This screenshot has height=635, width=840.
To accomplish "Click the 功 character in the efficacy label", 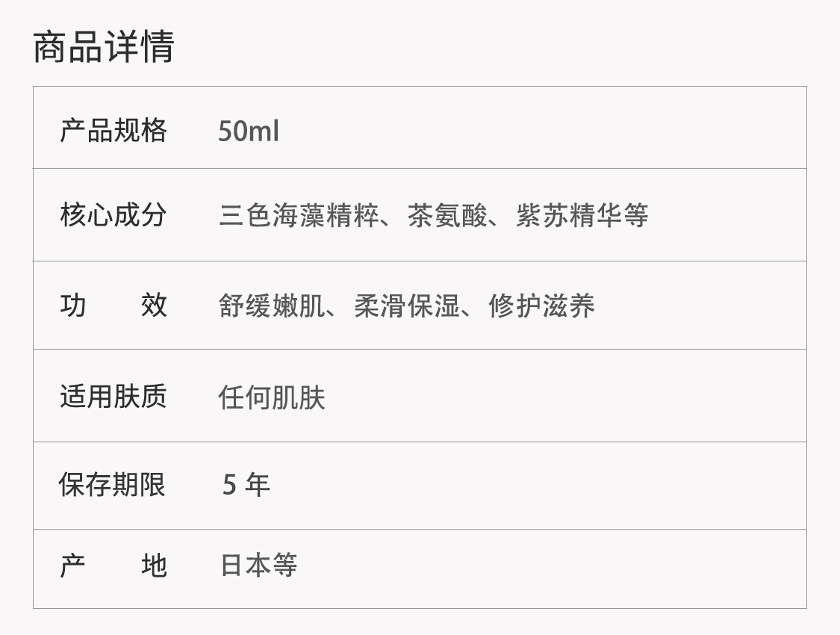I will [73, 305].
